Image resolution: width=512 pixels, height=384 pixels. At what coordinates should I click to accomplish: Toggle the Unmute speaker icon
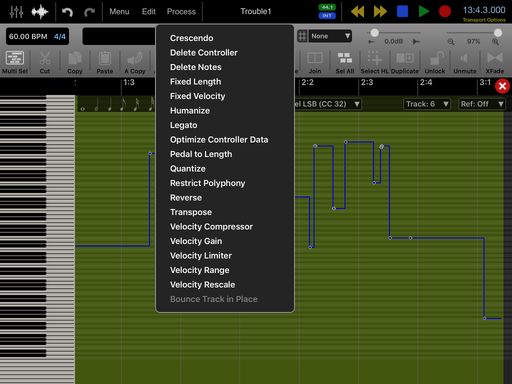(465, 63)
